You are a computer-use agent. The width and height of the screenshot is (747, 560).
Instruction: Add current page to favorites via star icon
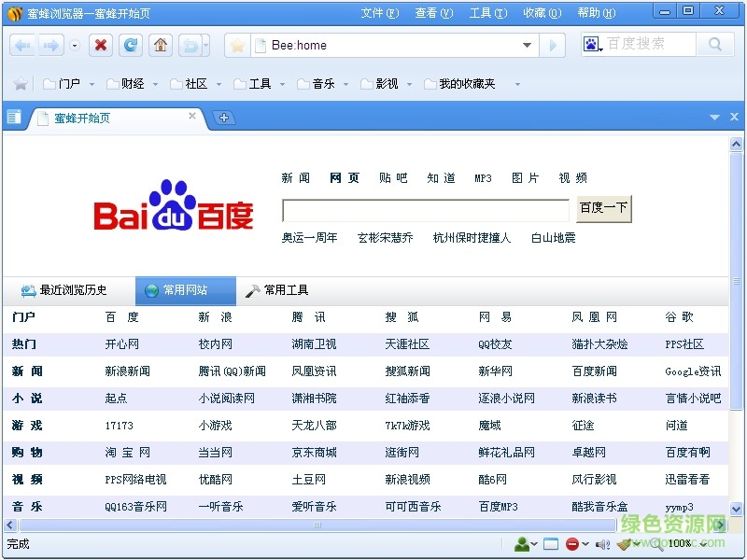tap(237, 44)
